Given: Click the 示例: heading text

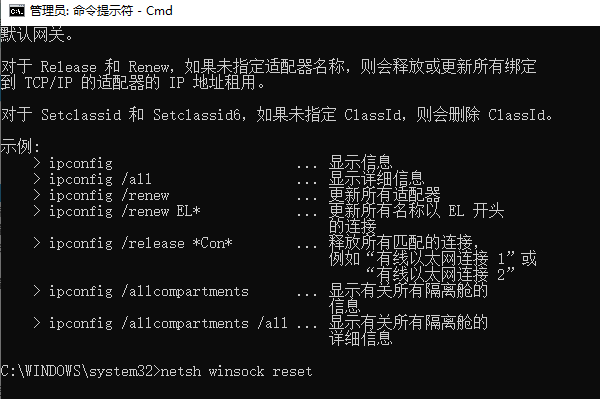Looking at the screenshot, I should pos(20,147).
